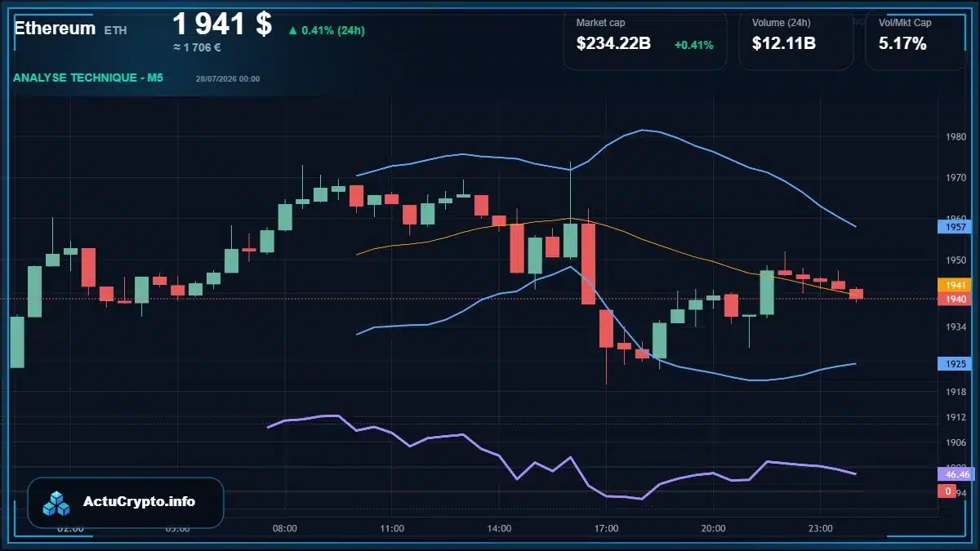The image size is (980, 551).
Task: Click the 1934 price axis label
Action: (956, 327)
